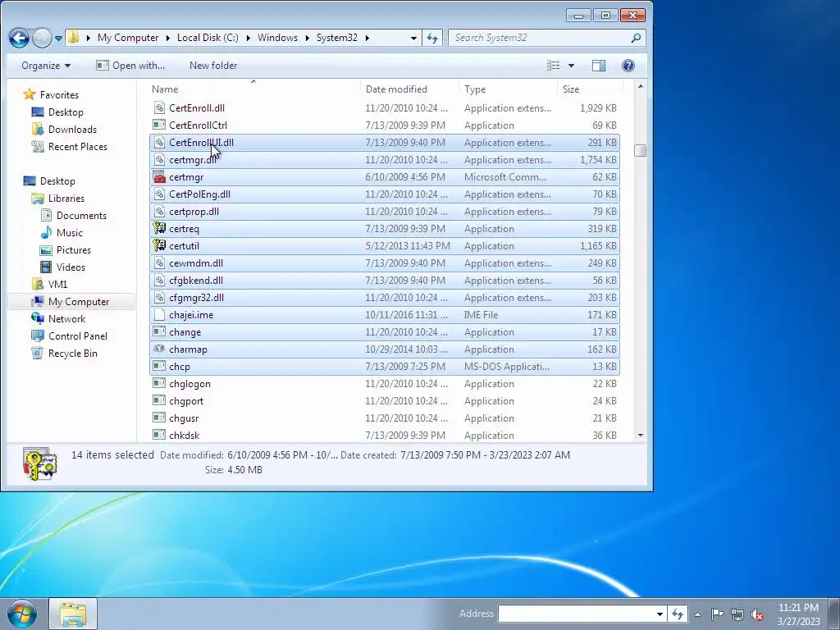Image resolution: width=840 pixels, height=630 pixels.
Task: Open the Windows Start menu
Action: 22,614
